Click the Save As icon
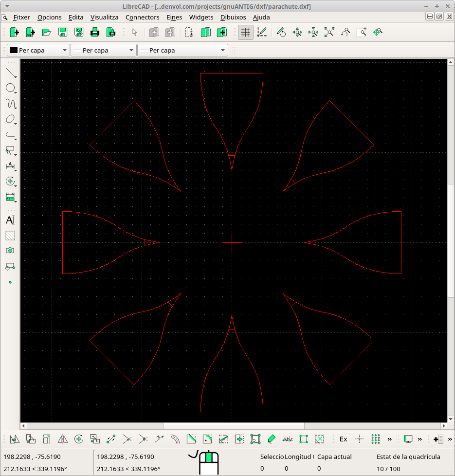 point(79,32)
